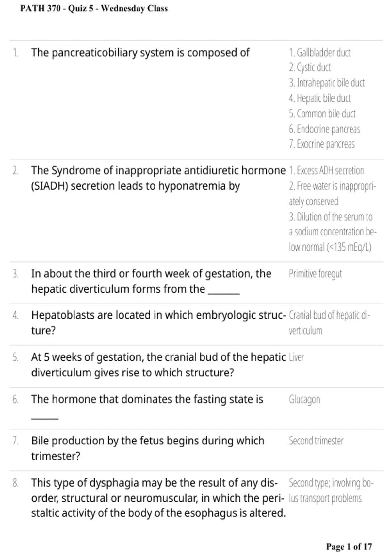This screenshot has height=556, width=392.
Task: Click the 'Cranial bud of hepatic diverticulum' answer
Action: (x=330, y=323)
